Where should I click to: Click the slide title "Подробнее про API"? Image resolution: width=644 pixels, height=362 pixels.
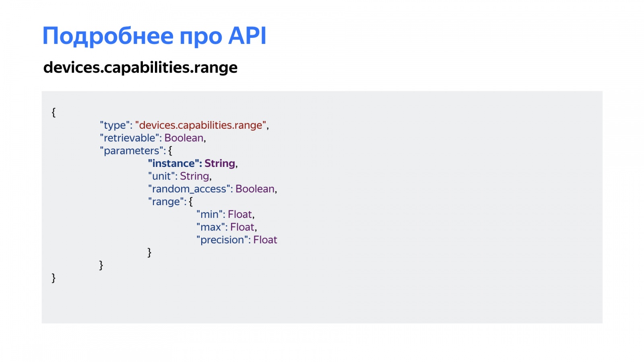coord(154,36)
